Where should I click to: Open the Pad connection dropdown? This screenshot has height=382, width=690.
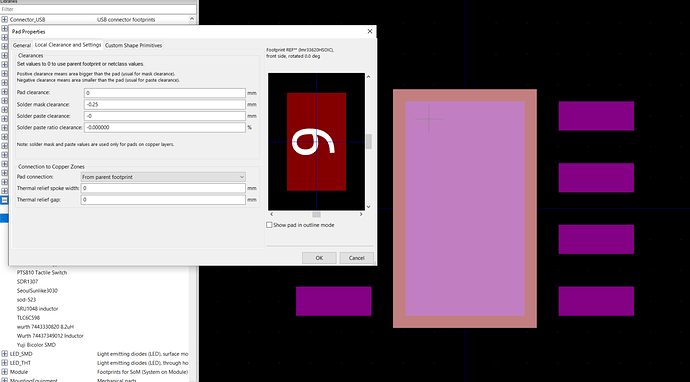(x=163, y=177)
